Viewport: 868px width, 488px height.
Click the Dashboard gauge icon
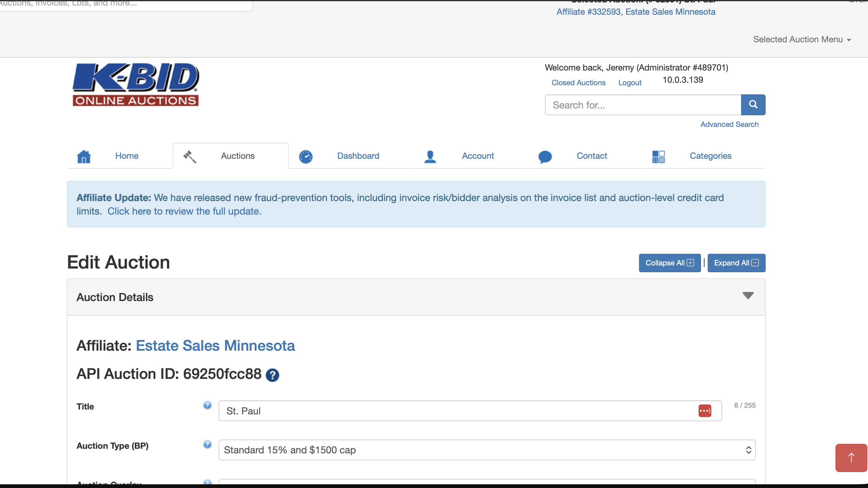point(306,157)
